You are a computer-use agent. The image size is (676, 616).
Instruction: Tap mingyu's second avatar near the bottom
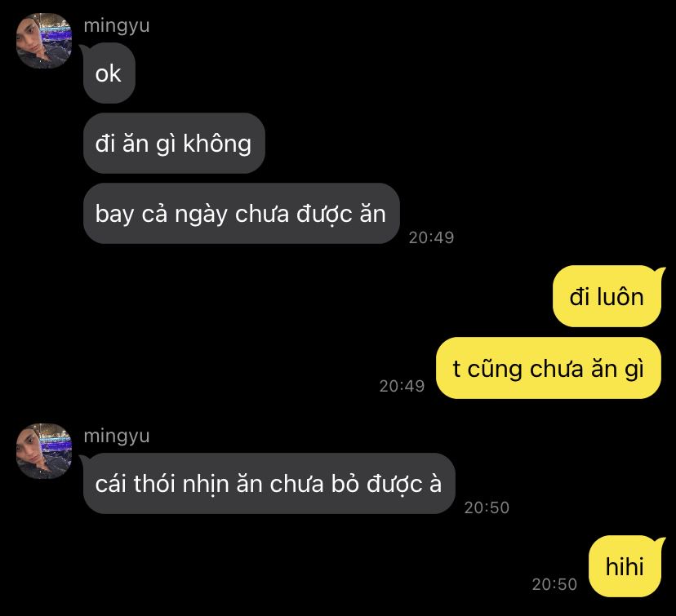pos(44,451)
